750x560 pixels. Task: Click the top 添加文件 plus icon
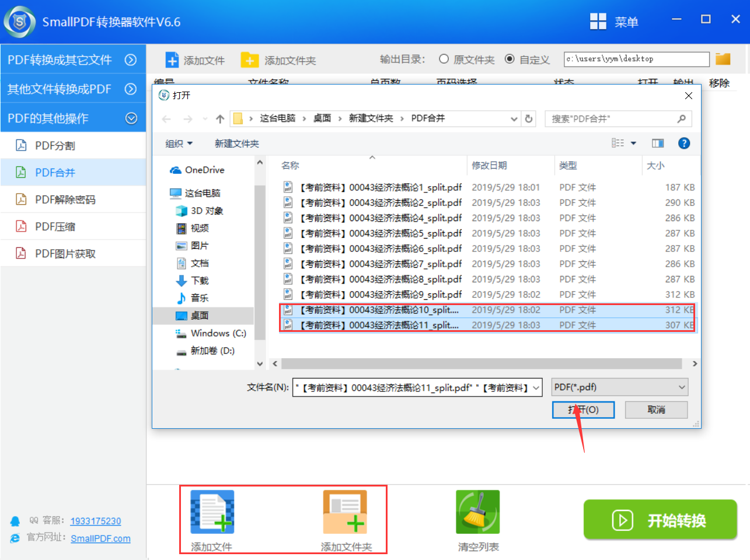coord(172,60)
